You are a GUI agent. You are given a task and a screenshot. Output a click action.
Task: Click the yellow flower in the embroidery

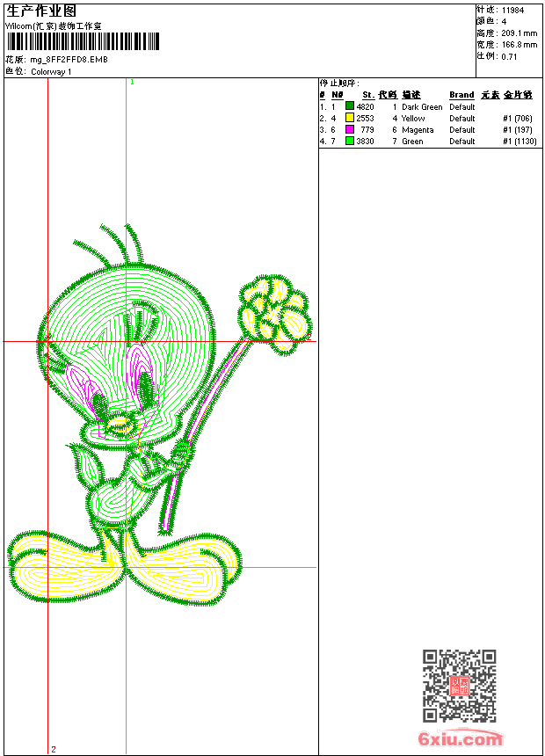click(274, 312)
